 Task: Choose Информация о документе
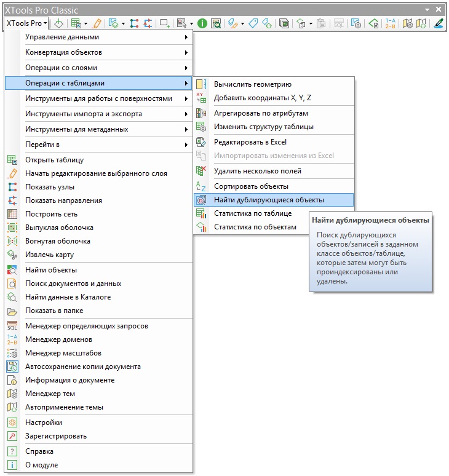pos(98,380)
